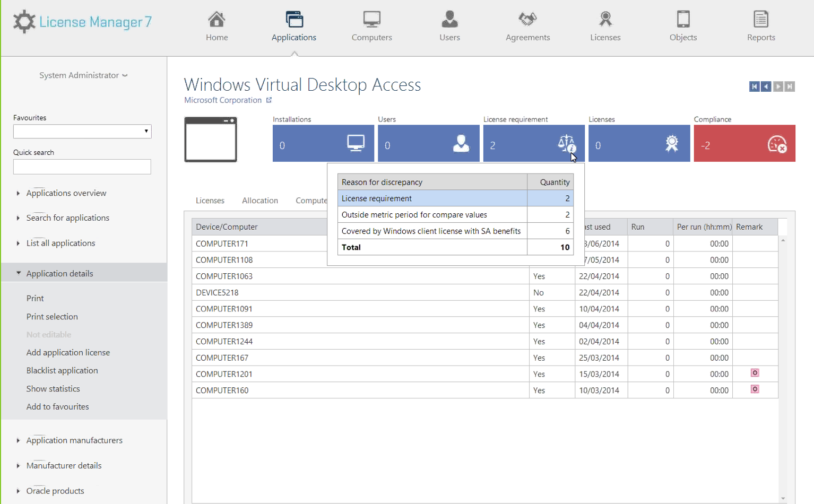This screenshot has height=504, width=814.
Task: Open the Agreements handshake icon
Action: coord(527,20)
